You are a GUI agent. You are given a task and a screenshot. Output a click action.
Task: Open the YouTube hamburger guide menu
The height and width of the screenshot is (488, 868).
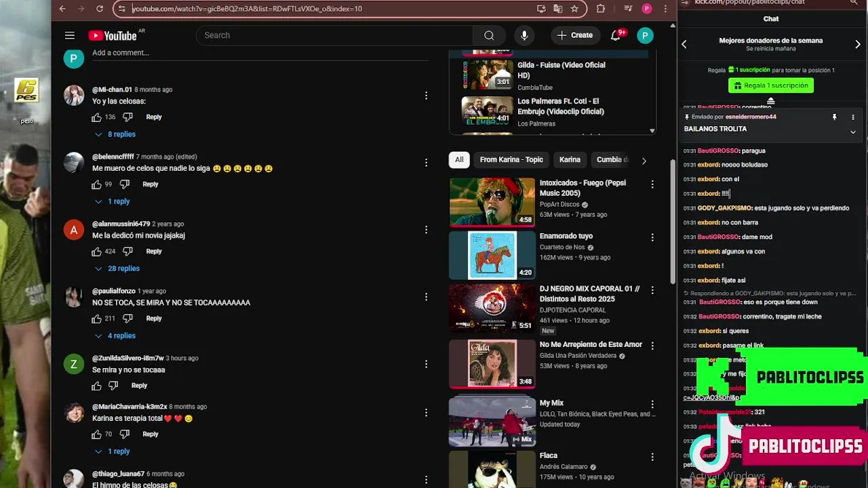[x=70, y=35]
